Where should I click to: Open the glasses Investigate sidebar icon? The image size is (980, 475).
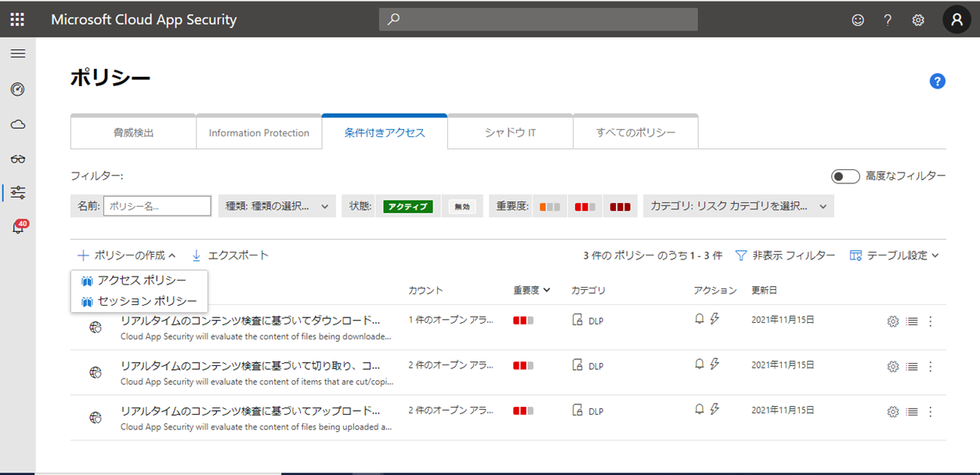[17, 159]
